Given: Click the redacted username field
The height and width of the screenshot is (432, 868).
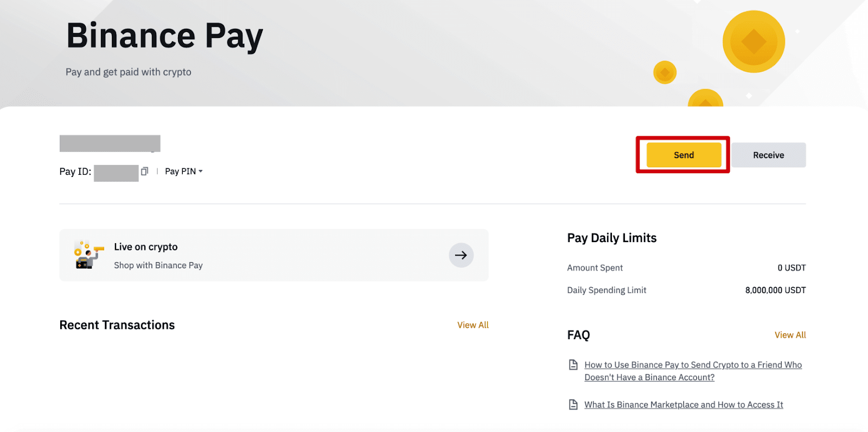Looking at the screenshot, I should (110, 143).
